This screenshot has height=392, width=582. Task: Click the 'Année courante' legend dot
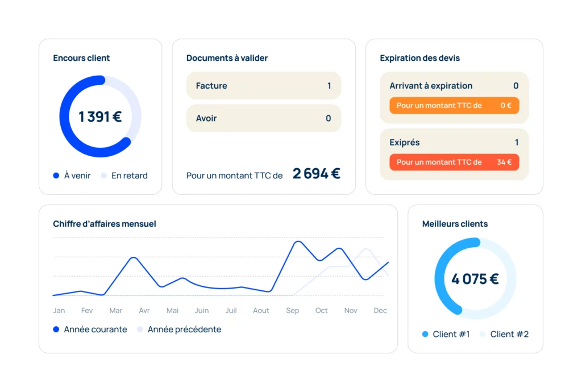[x=55, y=330]
